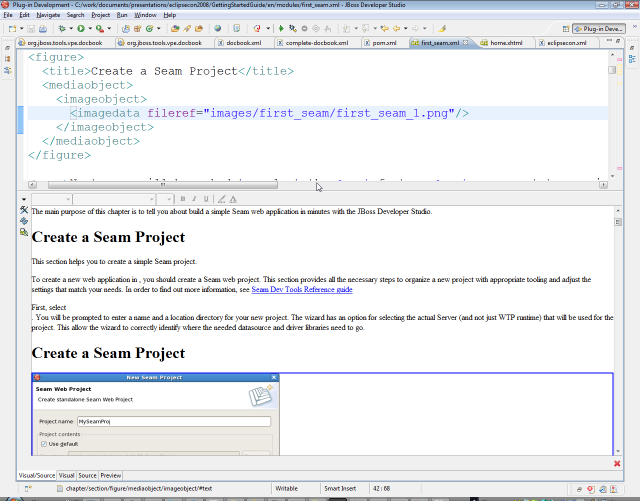
Task: Click the yellow Last Edit Location arrow
Action: (384, 29)
